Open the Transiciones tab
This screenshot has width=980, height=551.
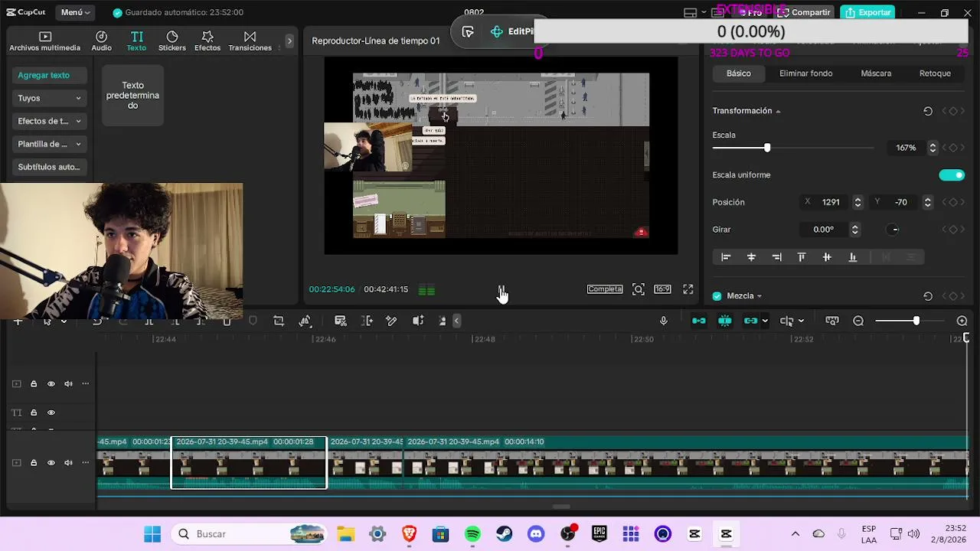click(x=250, y=41)
